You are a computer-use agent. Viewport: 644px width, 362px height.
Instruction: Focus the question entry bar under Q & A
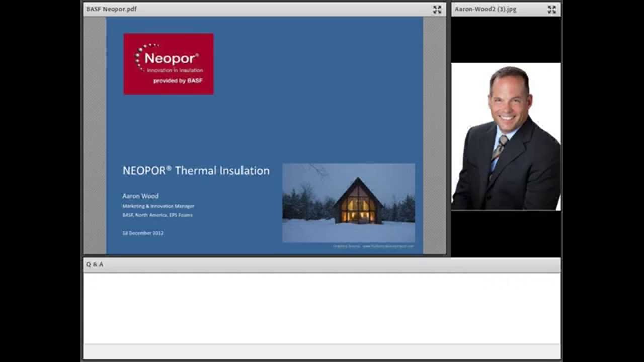pyautogui.click(x=322, y=350)
